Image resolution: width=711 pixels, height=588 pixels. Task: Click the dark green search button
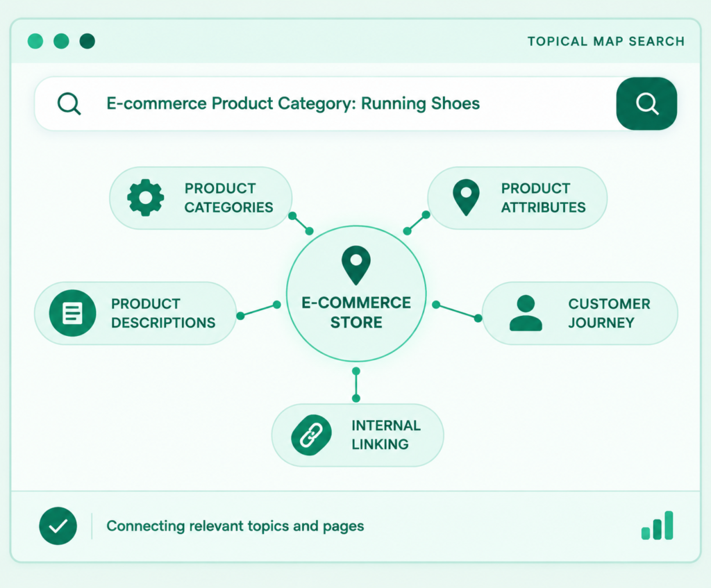646,103
